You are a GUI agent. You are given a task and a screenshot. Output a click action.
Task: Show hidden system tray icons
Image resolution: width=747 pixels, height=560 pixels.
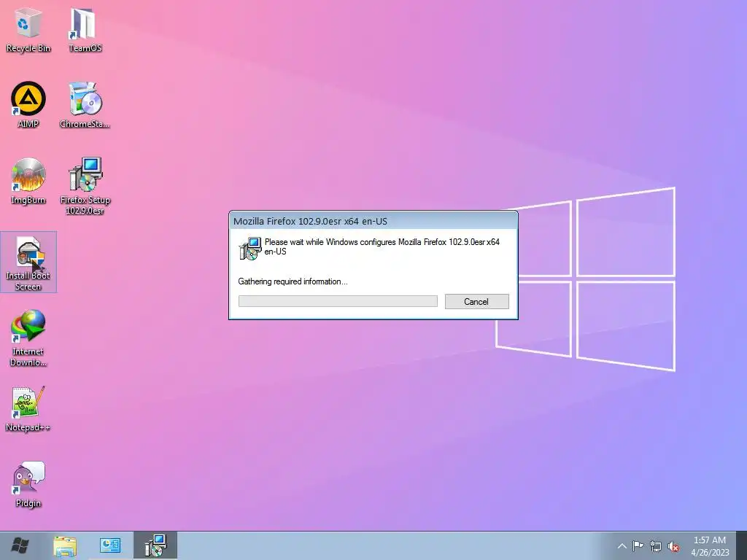pos(622,546)
